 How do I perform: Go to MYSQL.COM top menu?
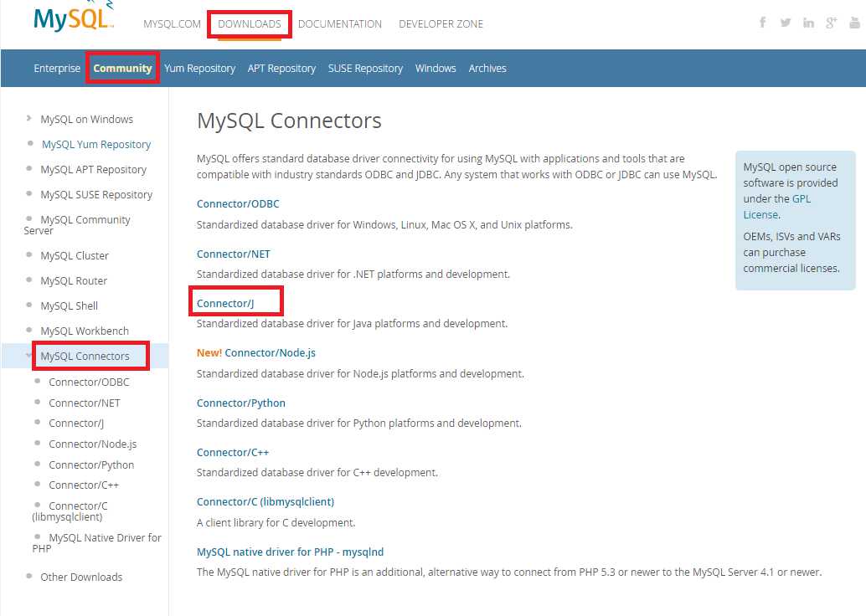click(x=172, y=24)
